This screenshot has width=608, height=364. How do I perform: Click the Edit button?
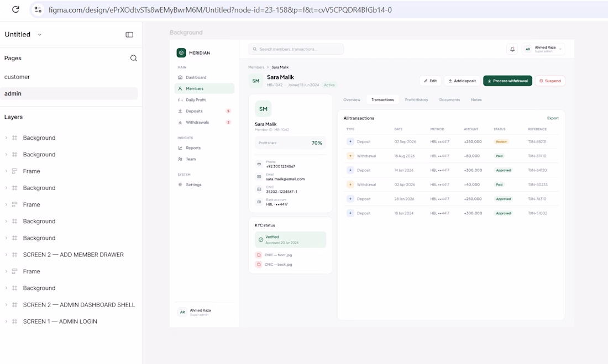431,81
